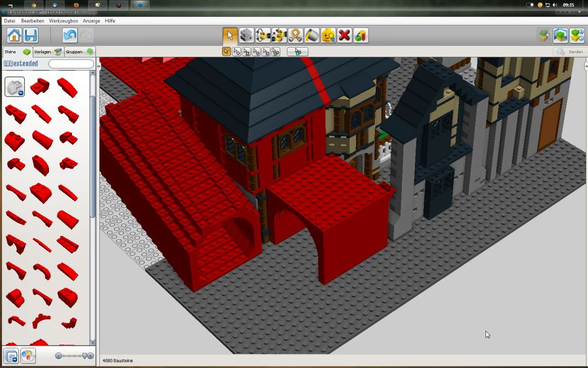Select the Delete tool with red X
The image size is (588, 368).
coord(344,35)
